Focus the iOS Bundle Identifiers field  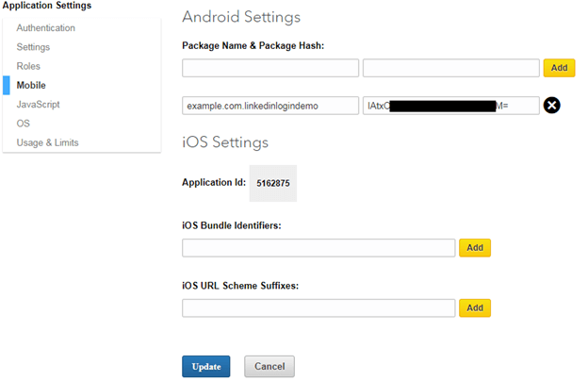[318, 248]
